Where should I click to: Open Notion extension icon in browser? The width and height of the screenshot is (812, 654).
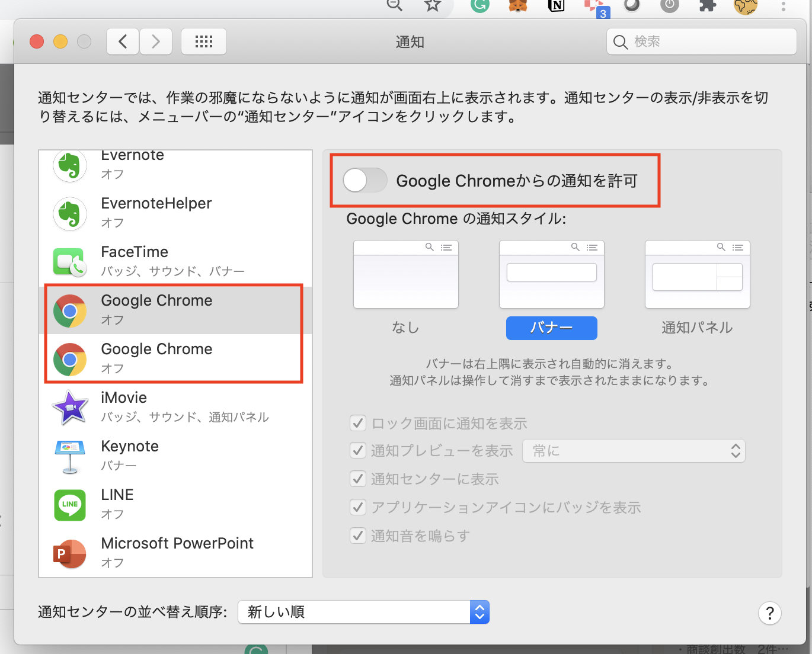coord(556,5)
